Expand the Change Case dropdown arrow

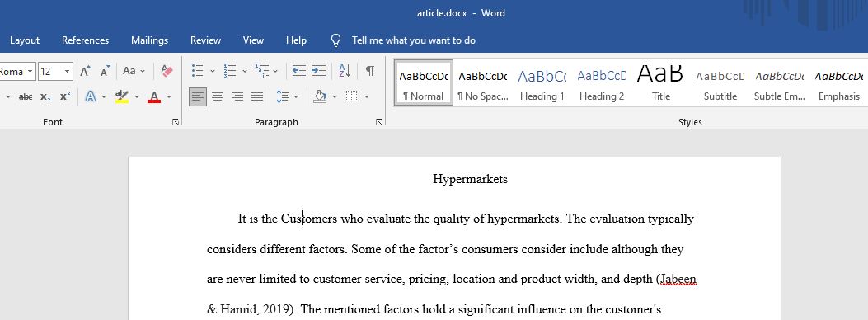pos(143,72)
